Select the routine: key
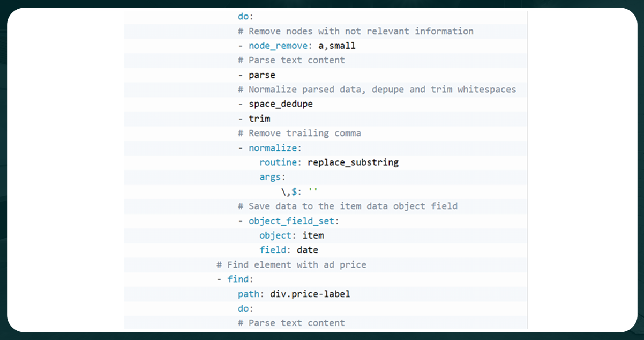Screen dimensions: 644x340 [x=278, y=162]
